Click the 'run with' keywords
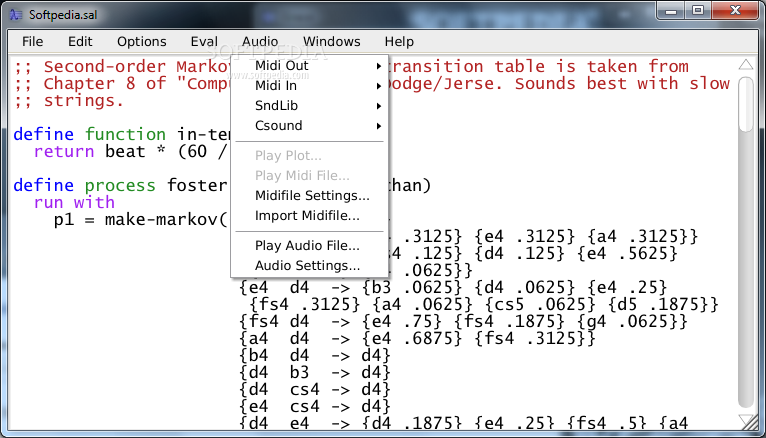 point(74,202)
